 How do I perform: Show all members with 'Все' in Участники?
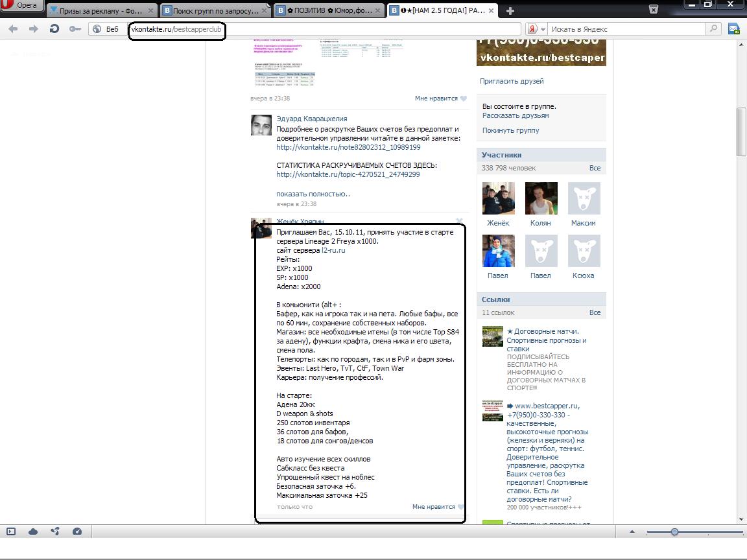tap(595, 168)
